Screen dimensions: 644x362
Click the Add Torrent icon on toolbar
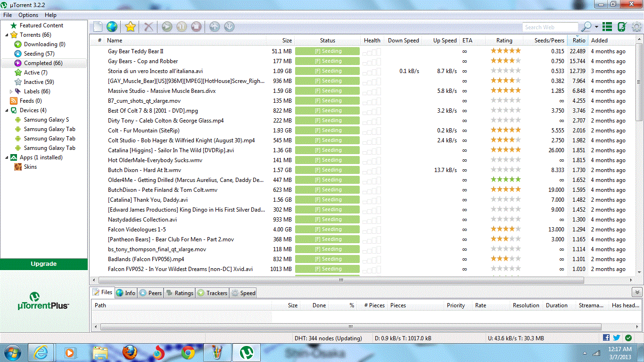pos(98,27)
